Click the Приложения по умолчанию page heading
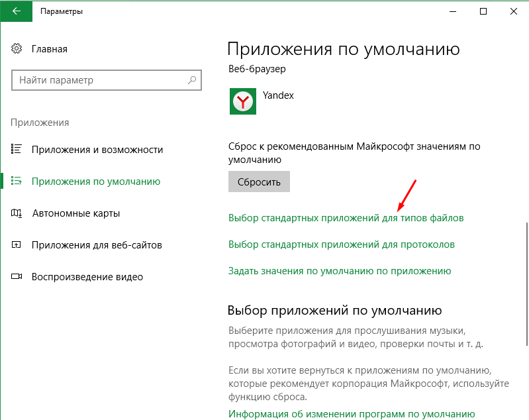The image size is (529, 420). point(344,49)
